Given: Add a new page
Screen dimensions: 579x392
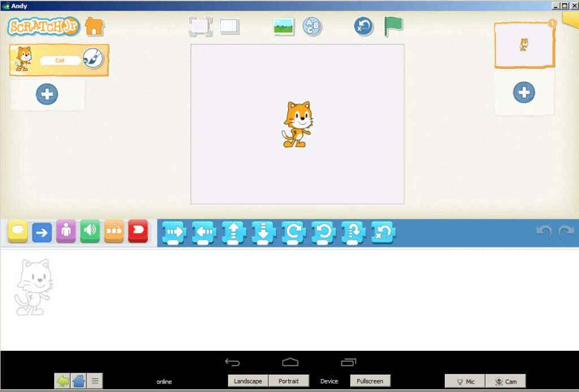Looking at the screenshot, I should pyautogui.click(x=524, y=92).
